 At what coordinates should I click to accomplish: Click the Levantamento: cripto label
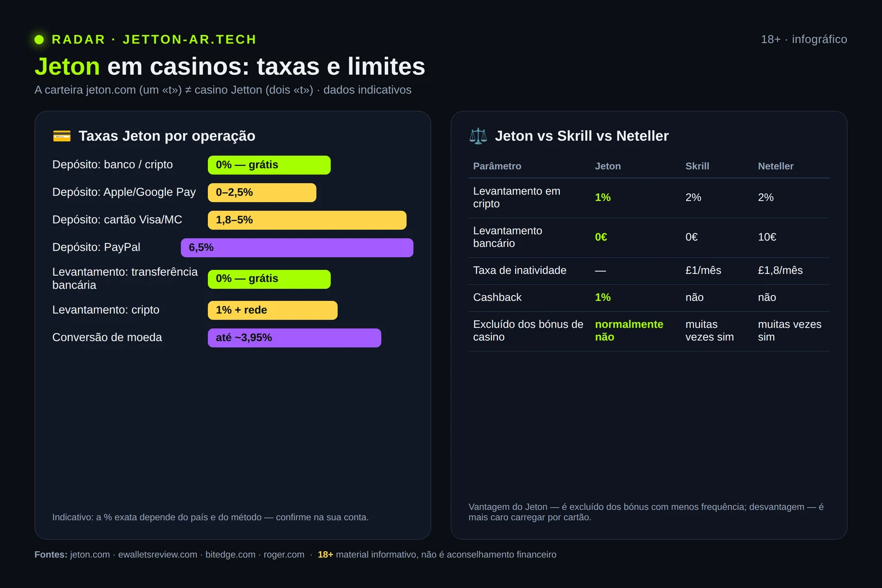[x=106, y=310]
